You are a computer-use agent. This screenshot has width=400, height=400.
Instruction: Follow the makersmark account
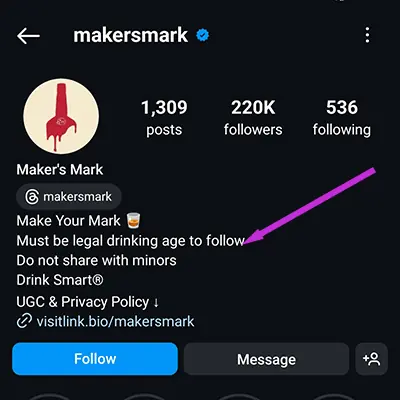click(x=95, y=359)
